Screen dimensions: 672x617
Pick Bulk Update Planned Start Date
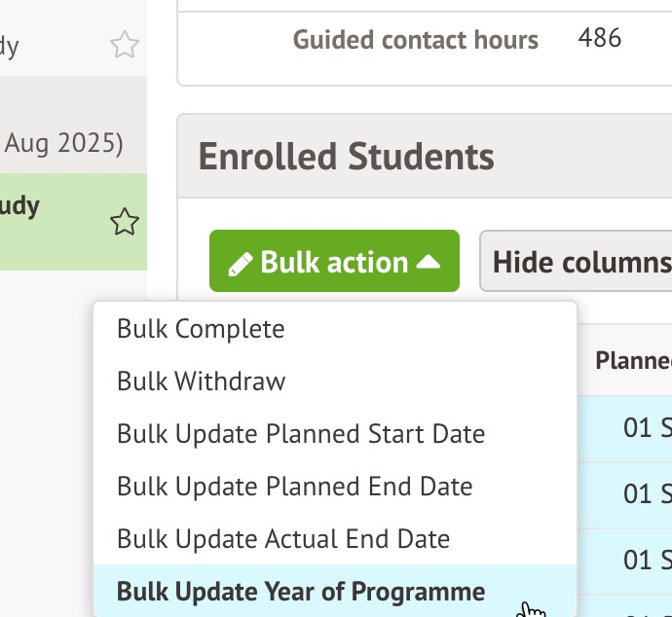(x=301, y=434)
